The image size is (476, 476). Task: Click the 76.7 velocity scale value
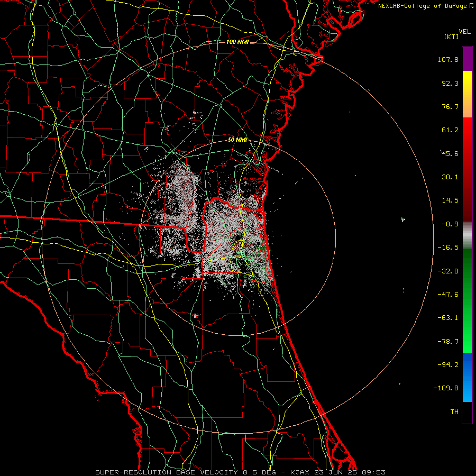point(450,106)
